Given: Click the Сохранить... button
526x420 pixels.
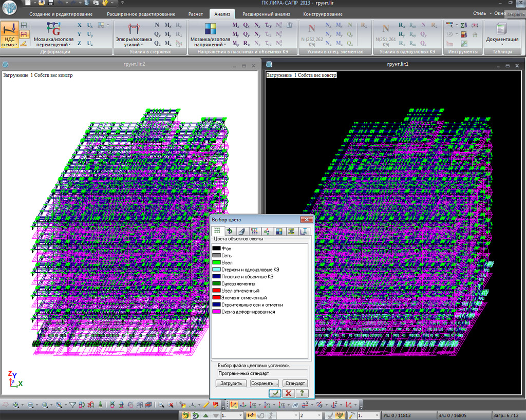Looking at the screenshot, I should 264,383.
